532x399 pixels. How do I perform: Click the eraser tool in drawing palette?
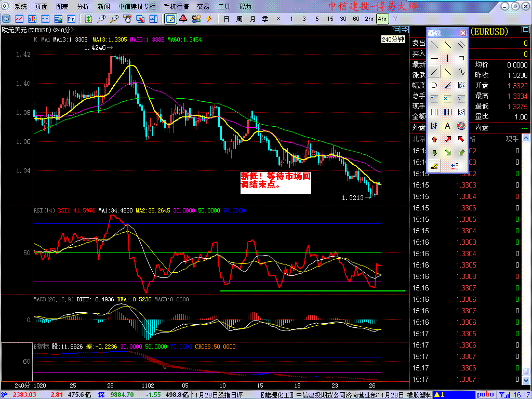click(434, 166)
